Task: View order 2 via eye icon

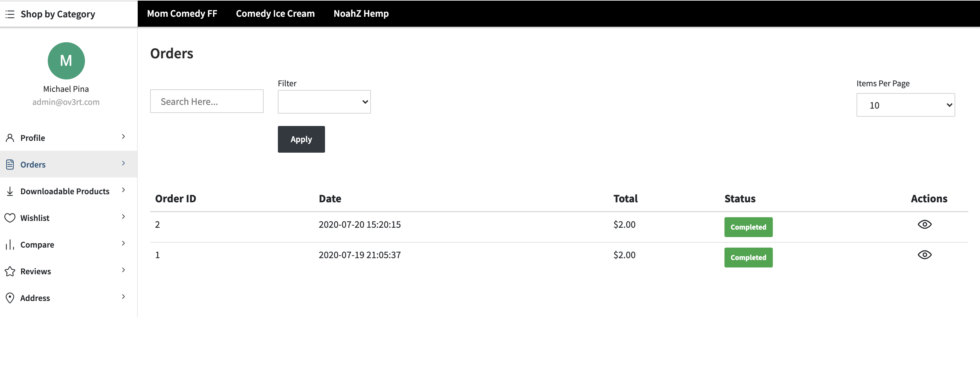Action: (x=924, y=224)
